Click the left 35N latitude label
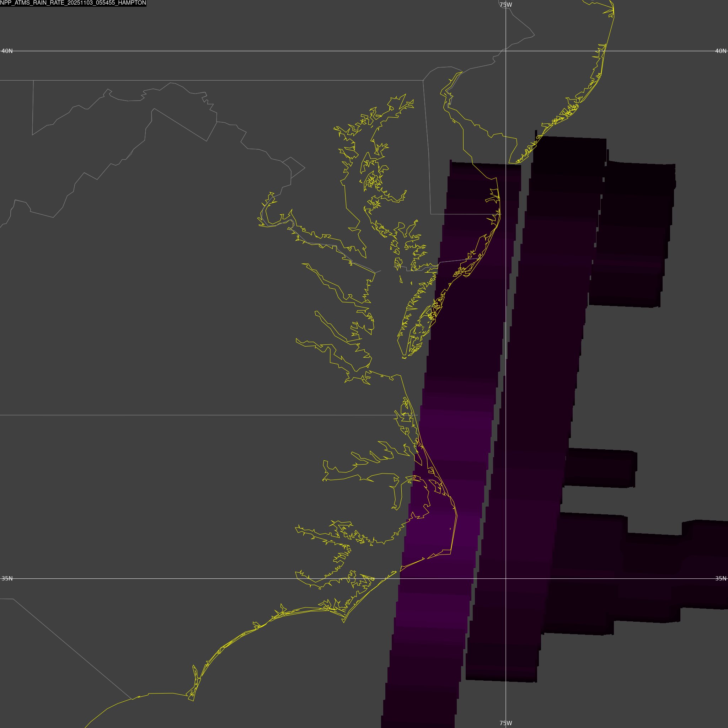This screenshot has width=728, height=728. (x=7, y=578)
